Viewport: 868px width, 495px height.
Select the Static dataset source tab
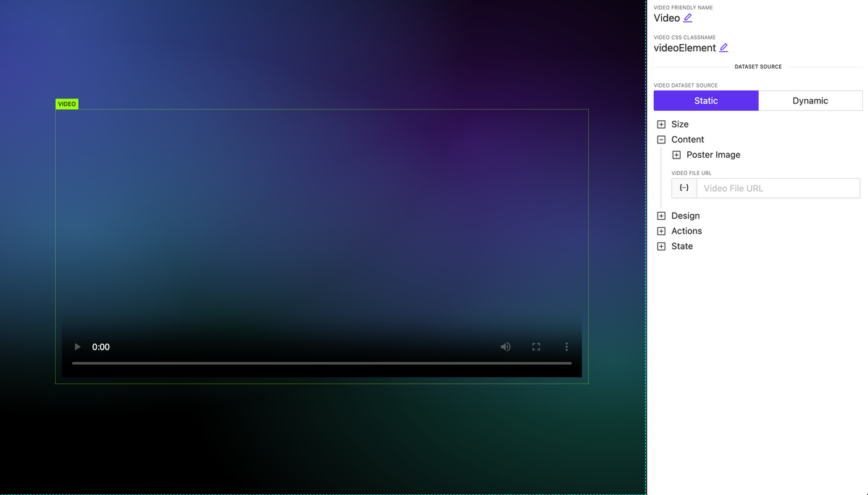[706, 100]
